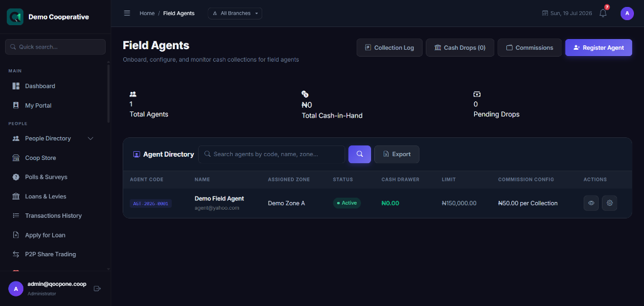Open settings gear for Demo Field Agent
Viewport: 644px width, 306px height.
click(x=609, y=203)
